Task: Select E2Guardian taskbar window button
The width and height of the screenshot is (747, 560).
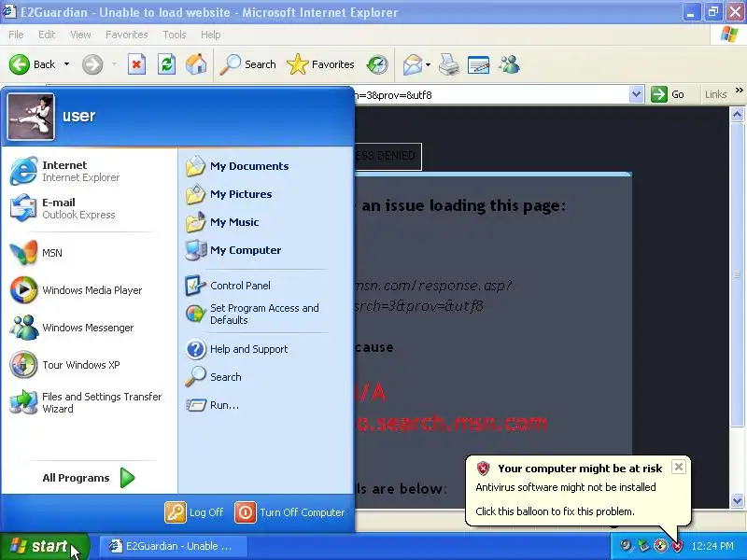Action: tap(172, 546)
